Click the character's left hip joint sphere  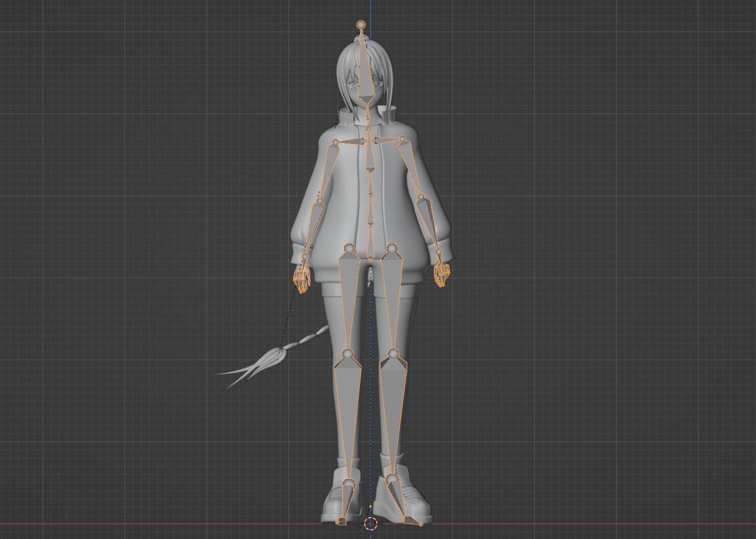coord(392,249)
